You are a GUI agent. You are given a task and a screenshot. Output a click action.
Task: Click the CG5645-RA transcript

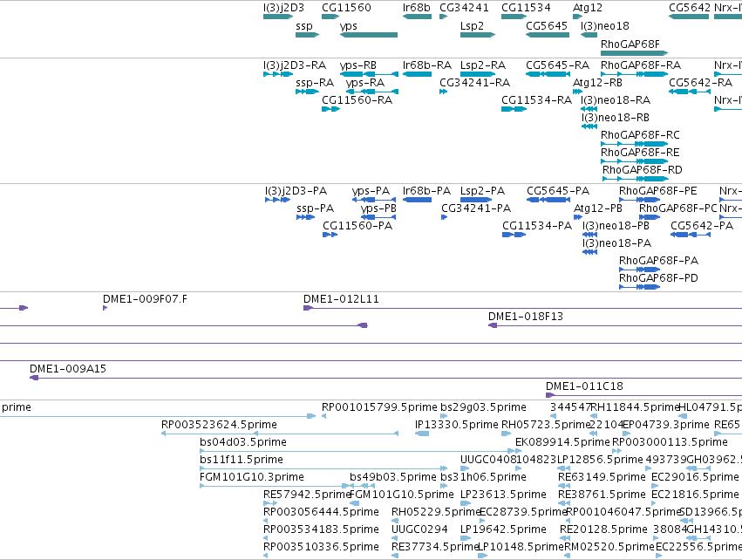(548, 74)
